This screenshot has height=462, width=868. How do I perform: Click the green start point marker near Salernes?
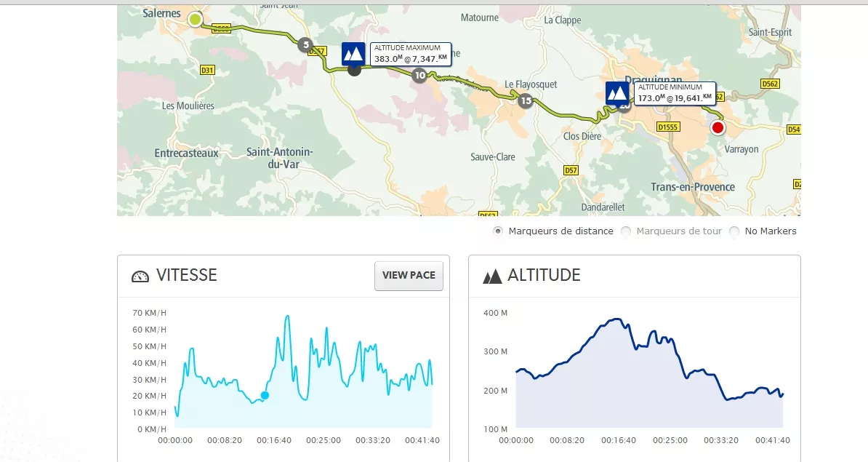coord(195,20)
